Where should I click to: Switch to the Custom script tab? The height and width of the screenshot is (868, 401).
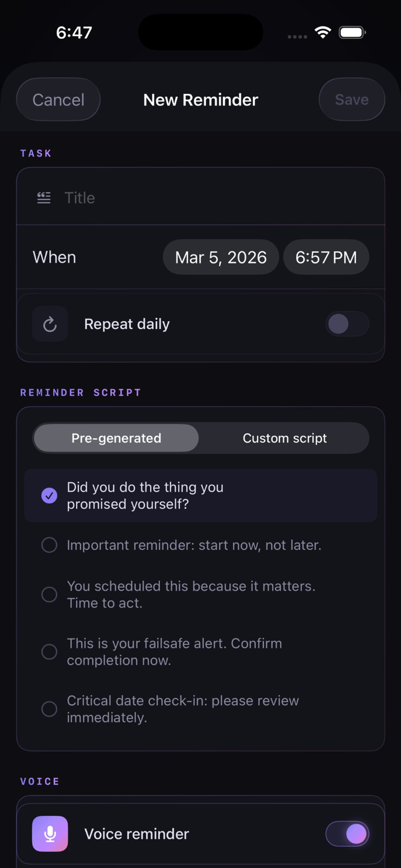point(285,438)
